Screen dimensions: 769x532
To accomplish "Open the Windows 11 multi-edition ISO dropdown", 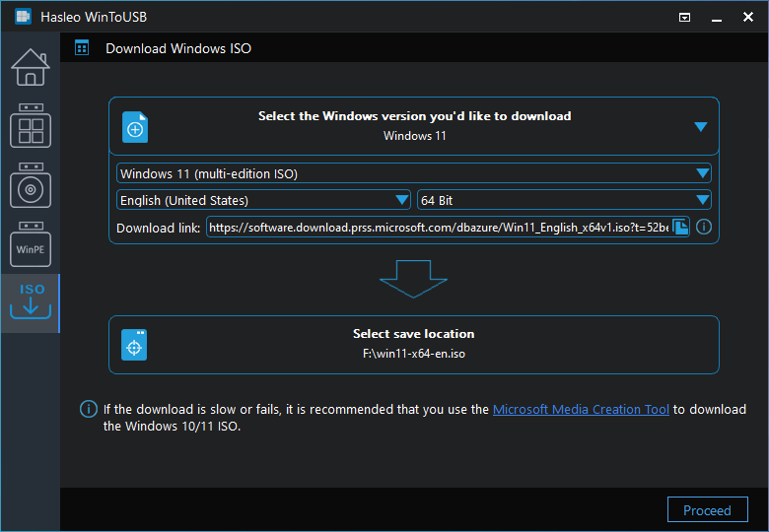I will point(414,173).
